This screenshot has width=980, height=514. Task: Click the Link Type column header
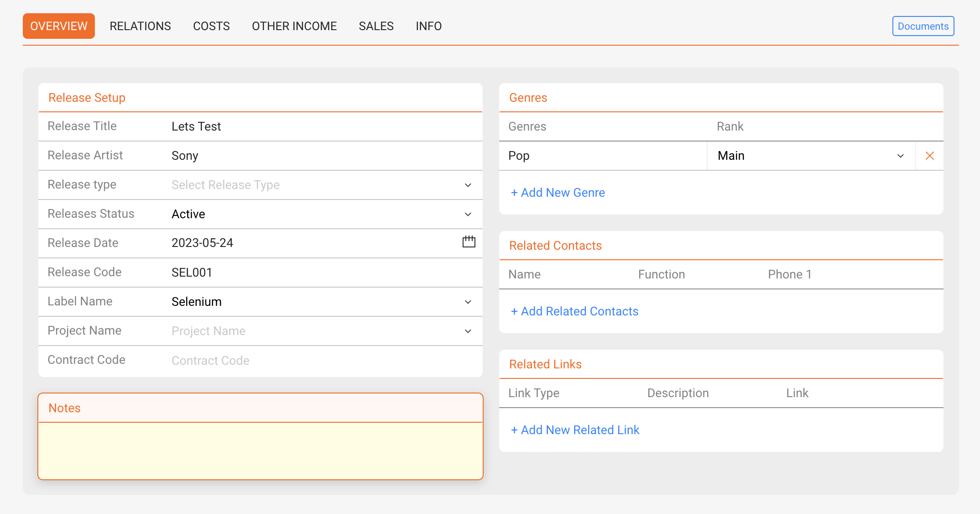coord(533,393)
